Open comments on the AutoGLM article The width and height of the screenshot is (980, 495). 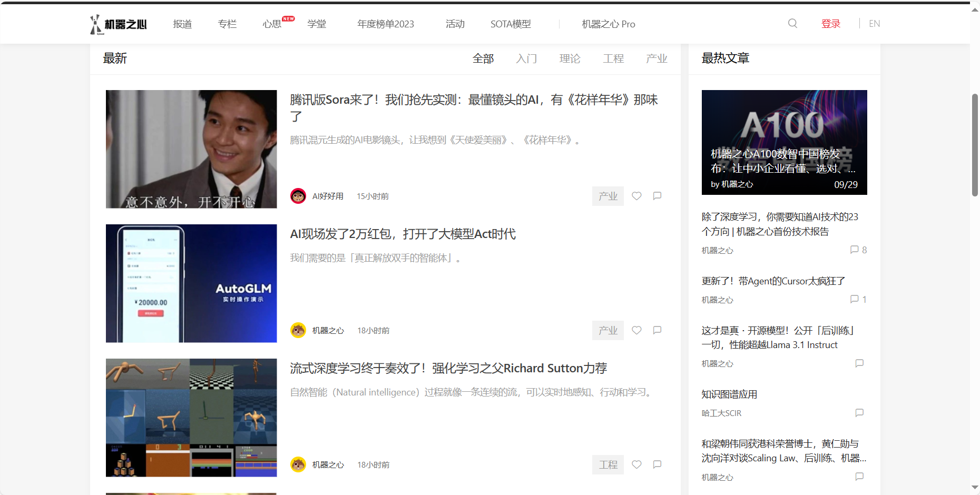(657, 330)
